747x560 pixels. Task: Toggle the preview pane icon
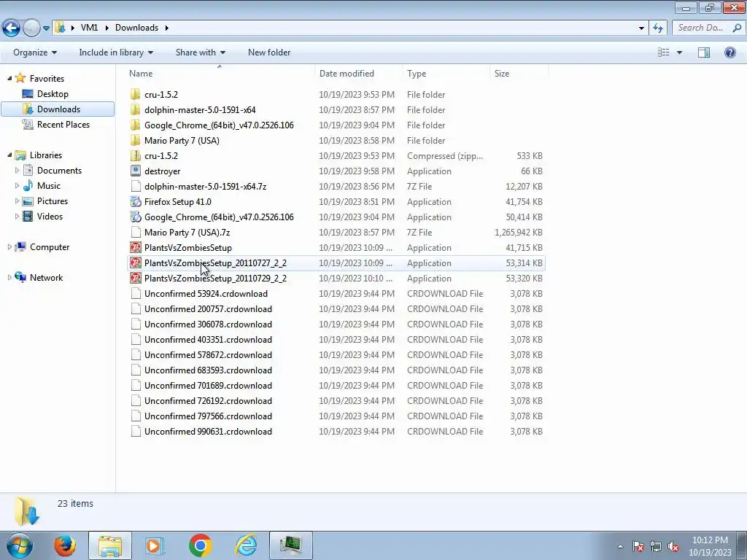(x=704, y=52)
